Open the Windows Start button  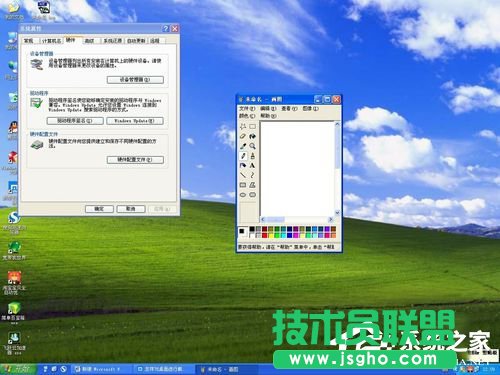pos(17,369)
